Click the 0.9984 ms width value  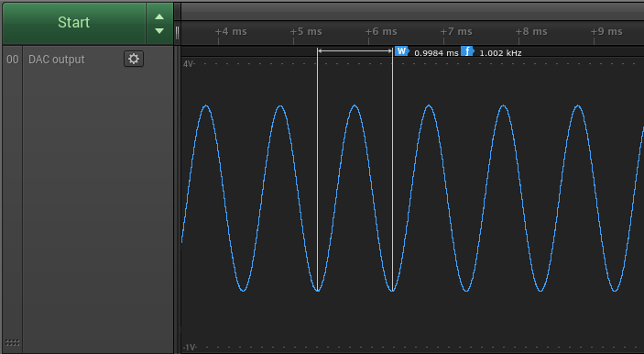436,53
